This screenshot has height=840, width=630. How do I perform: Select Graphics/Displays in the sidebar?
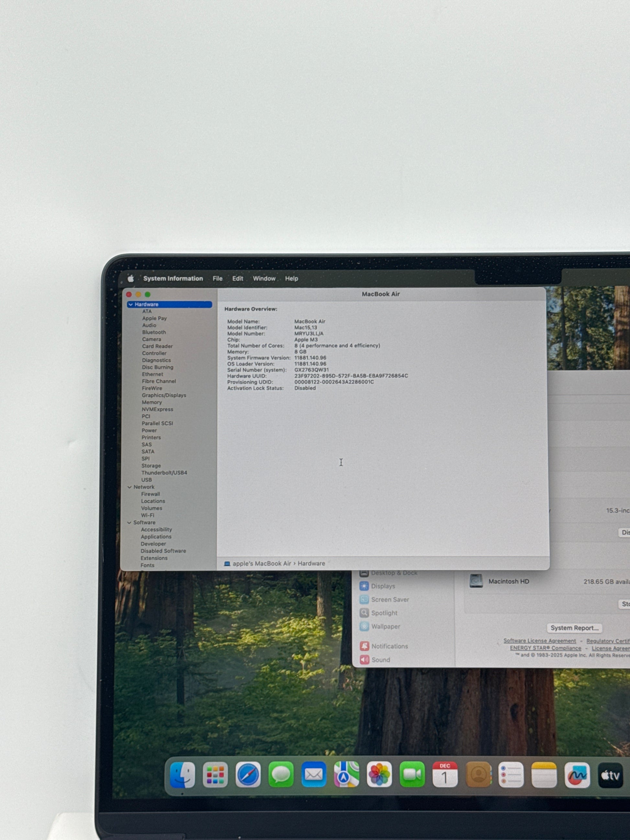click(164, 395)
